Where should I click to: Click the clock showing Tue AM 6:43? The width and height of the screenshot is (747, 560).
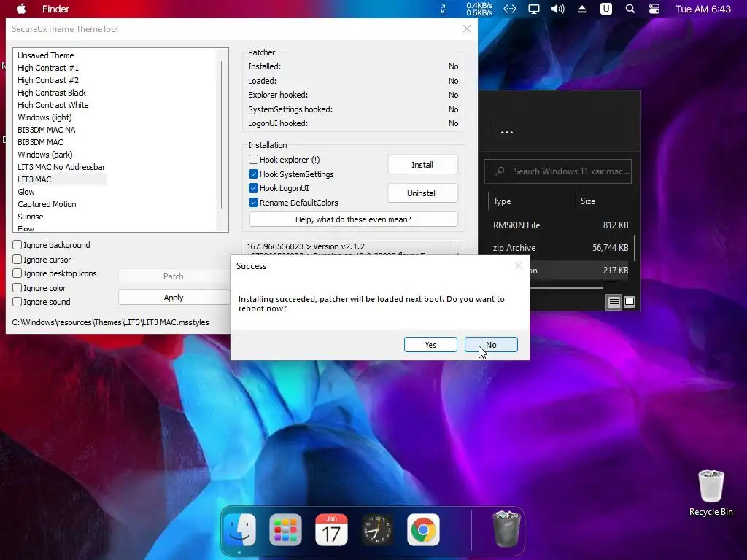[703, 9]
